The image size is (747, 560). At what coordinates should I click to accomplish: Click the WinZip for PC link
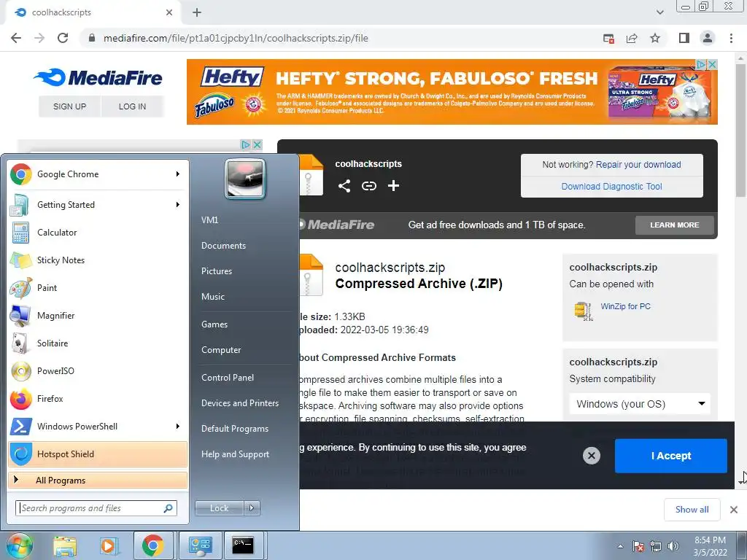(x=625, y=306)
